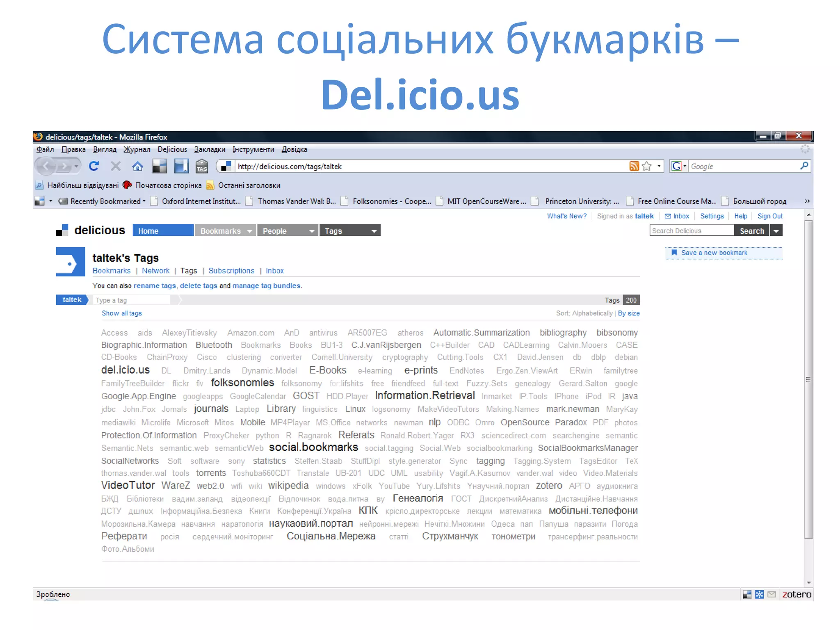Click the Network link
This screenshot has width=840, height=630.
155,271
